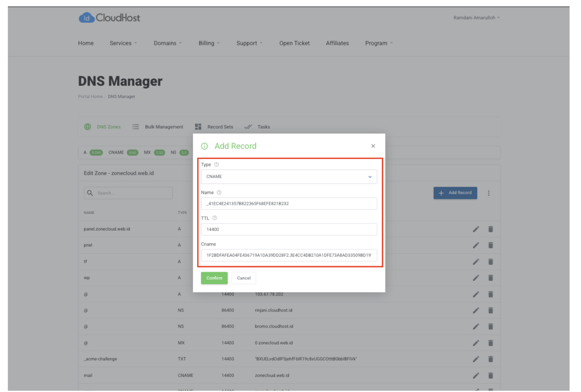Screen dimensions: 581x392
Task: Open the Type CNAME dropdown
Action: tap(289, 177)
